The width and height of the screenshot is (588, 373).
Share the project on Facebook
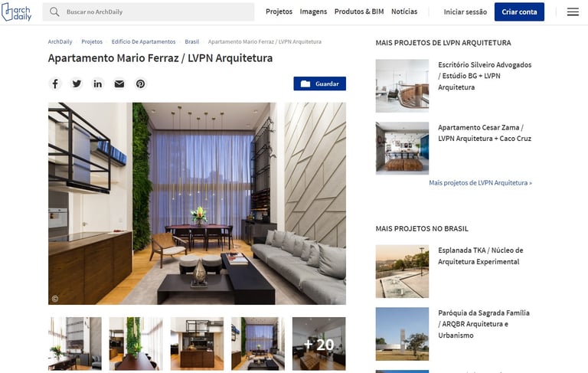pyautogui.click(x=55, y=83)
